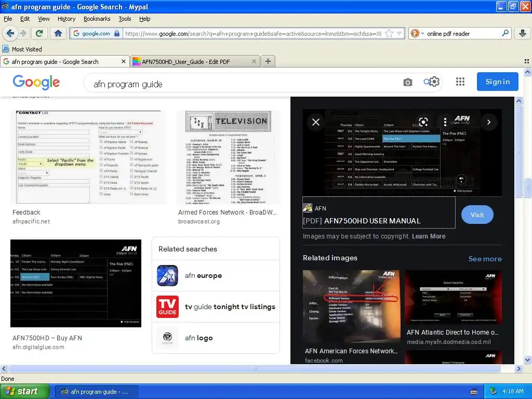532x399 pixels.
Task: Click the taskbar on-screen keyboard icon
Action: click(474, 392)
